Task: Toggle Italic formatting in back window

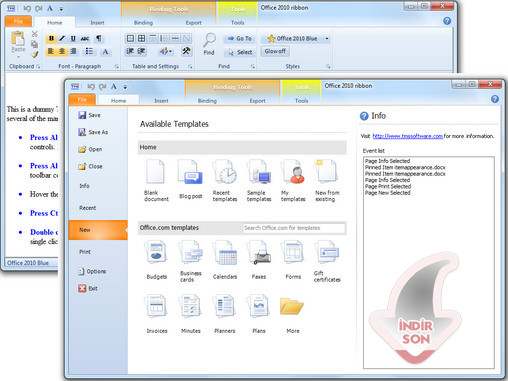Action: point(62,38)
